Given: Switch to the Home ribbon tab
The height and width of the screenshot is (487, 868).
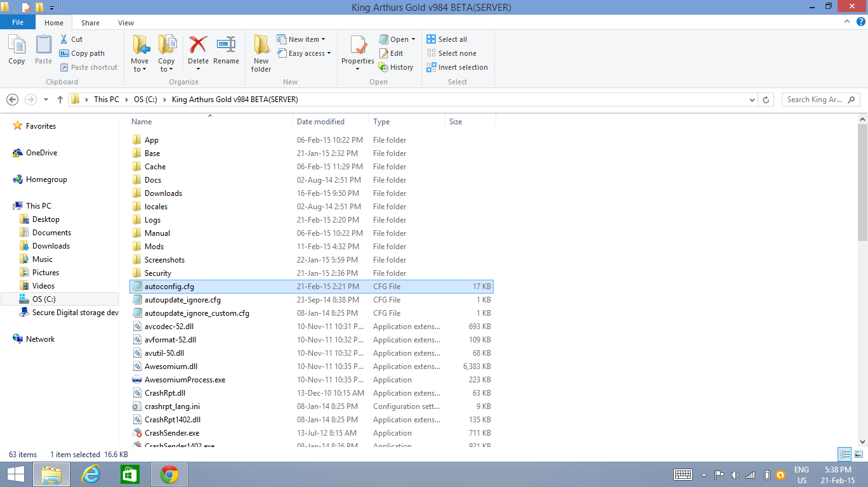Looking at the screenshot, I should tap(54, 23).
